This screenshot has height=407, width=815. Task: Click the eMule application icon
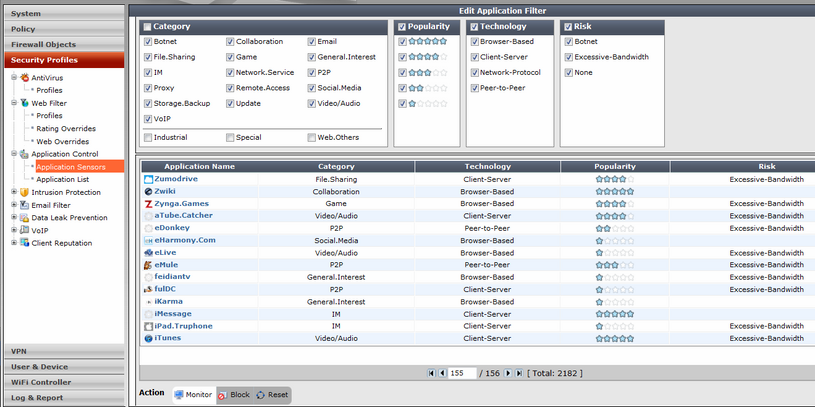pos(149,265)
